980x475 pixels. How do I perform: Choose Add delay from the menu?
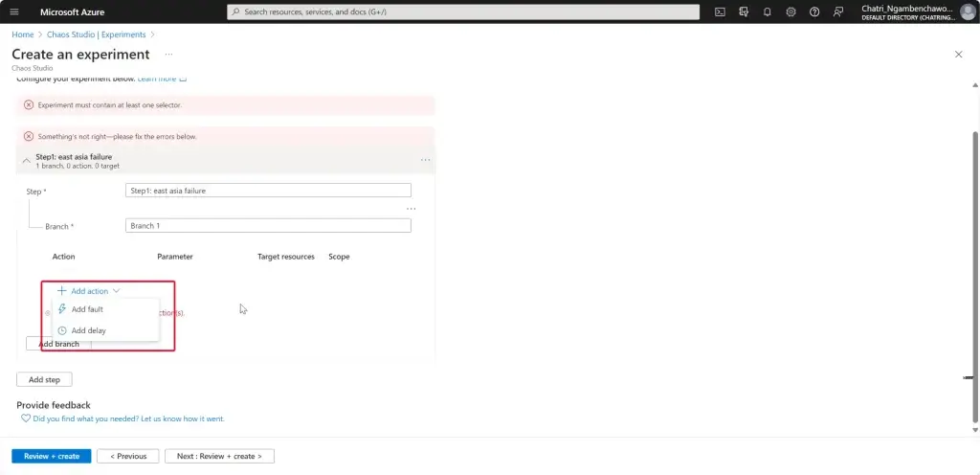89,330
